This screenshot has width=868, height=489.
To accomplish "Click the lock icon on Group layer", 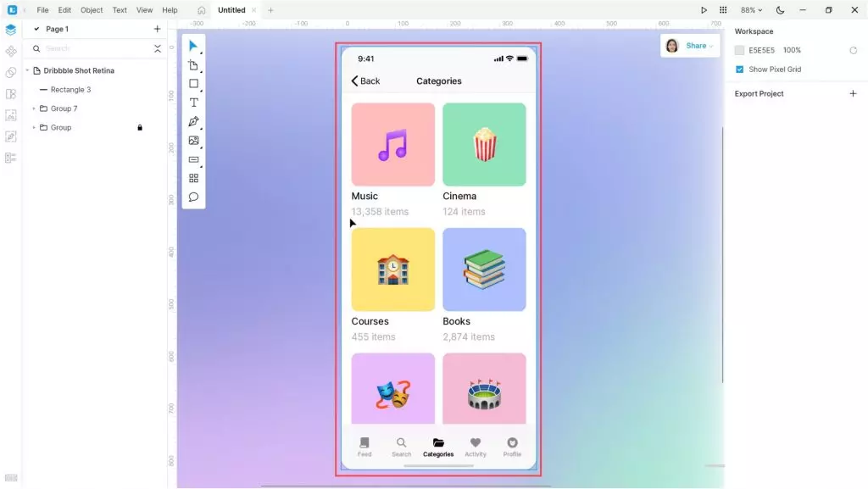I will tap(140, 128).
